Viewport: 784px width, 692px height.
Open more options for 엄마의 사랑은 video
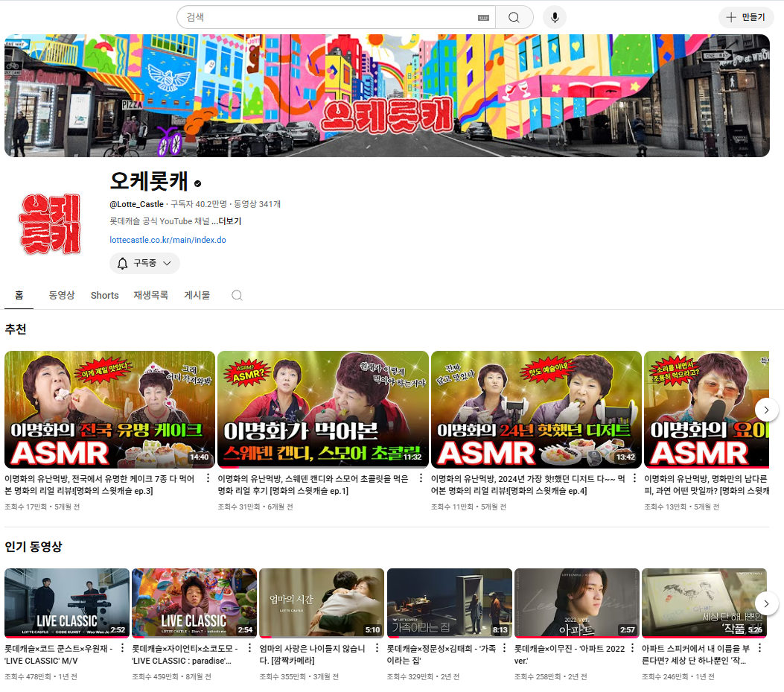point(377,649)
